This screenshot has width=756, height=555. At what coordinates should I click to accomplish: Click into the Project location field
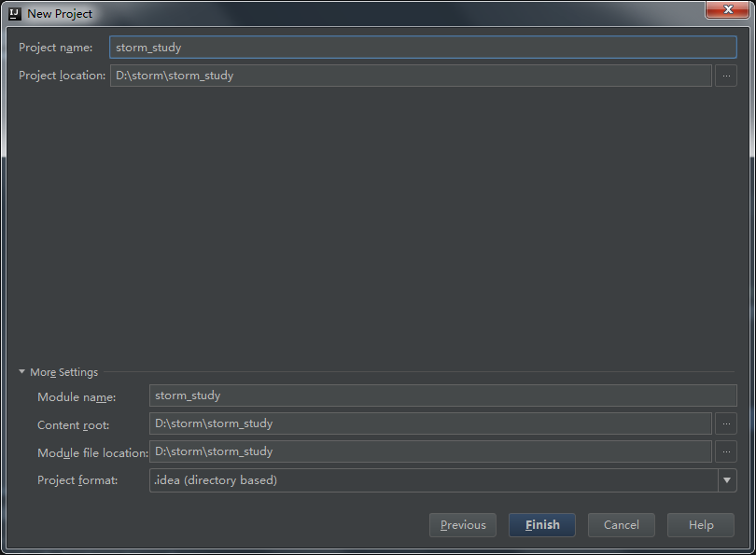(411, 76)
